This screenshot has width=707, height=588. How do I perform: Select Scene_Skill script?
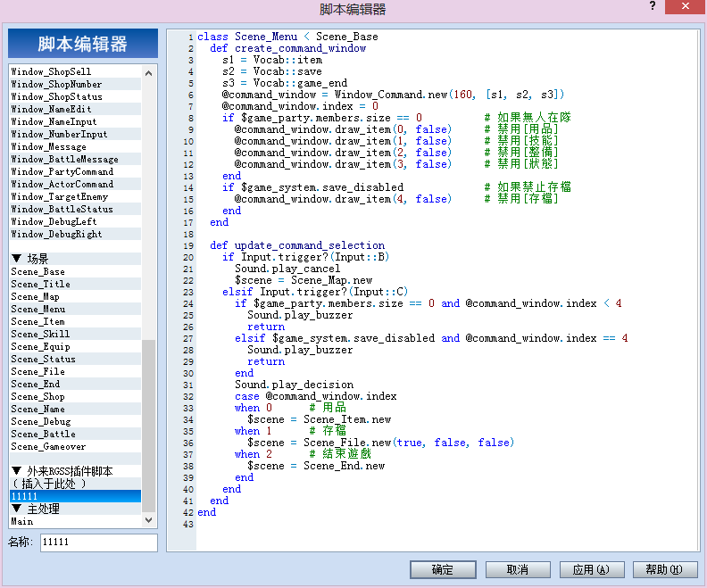[75, 335]
